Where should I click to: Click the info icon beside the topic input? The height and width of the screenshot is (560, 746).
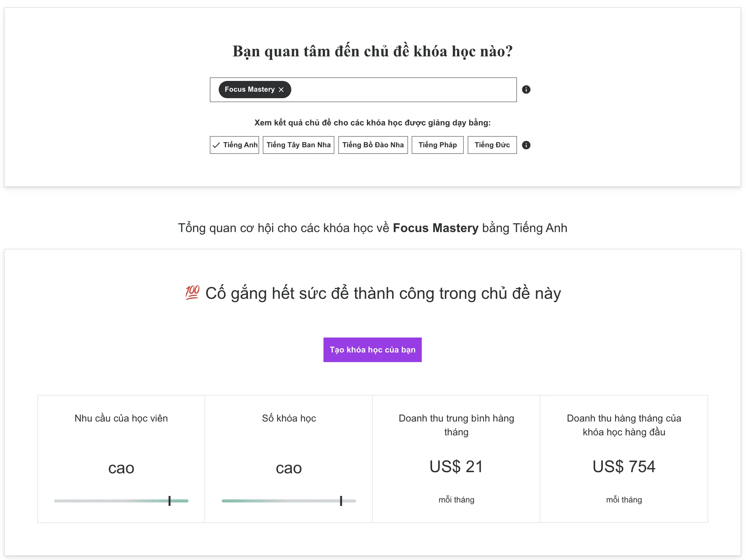tap(526, 89)
